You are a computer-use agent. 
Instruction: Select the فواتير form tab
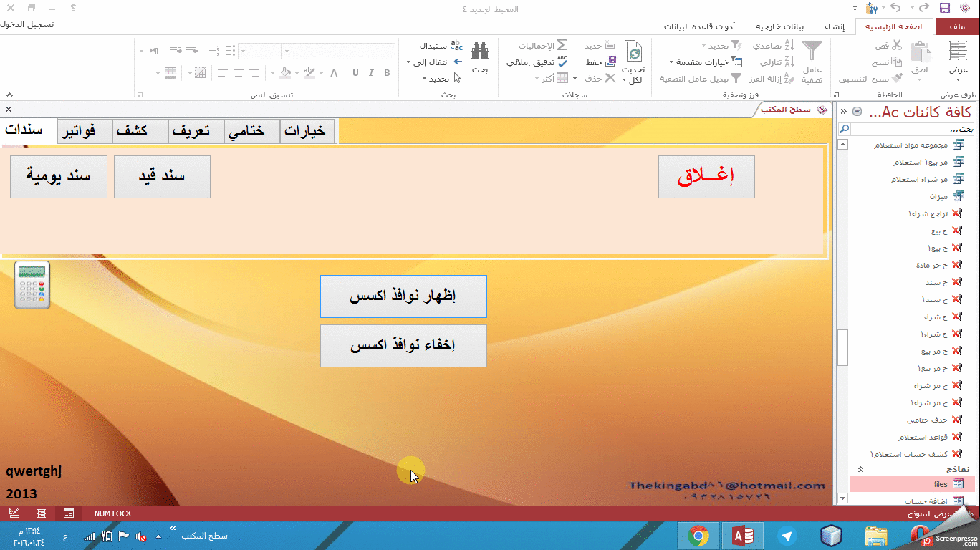[85, 132]
